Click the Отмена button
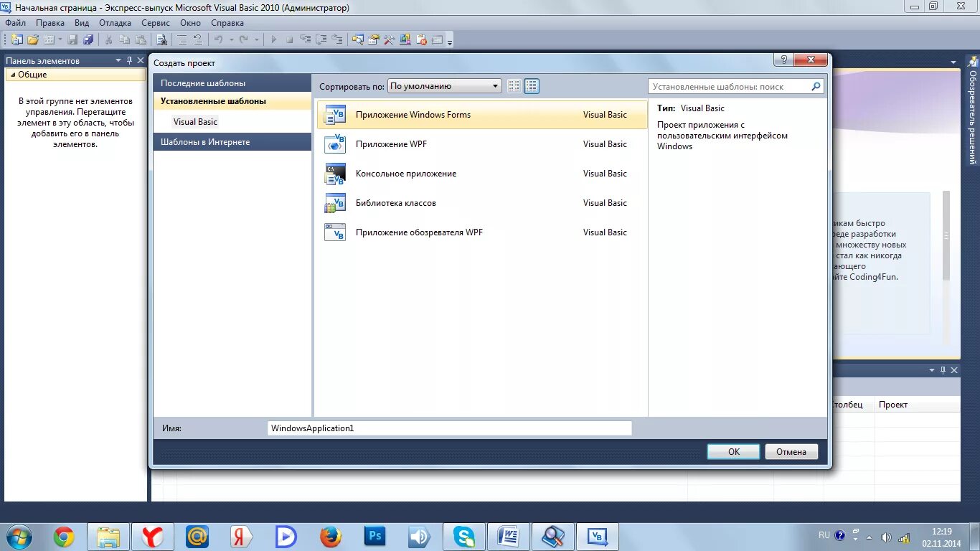This screenshot has width=980, height=551. point(791,452)
